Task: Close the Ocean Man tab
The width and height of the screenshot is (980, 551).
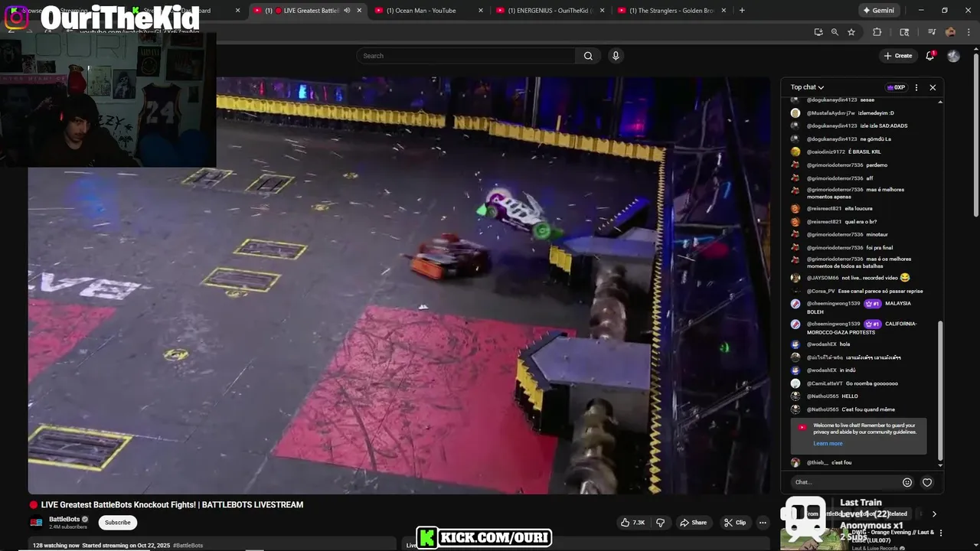Action: coord(481,11)
